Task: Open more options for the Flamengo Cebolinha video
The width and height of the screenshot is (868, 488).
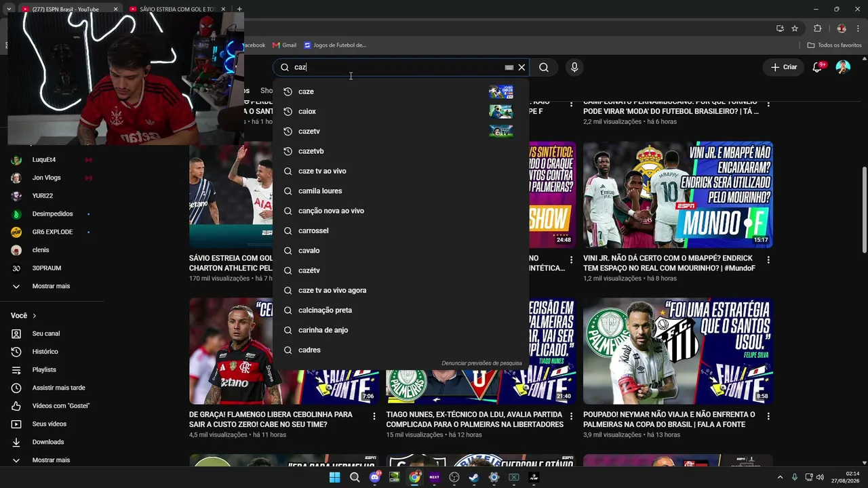Action: coord(374,416)
